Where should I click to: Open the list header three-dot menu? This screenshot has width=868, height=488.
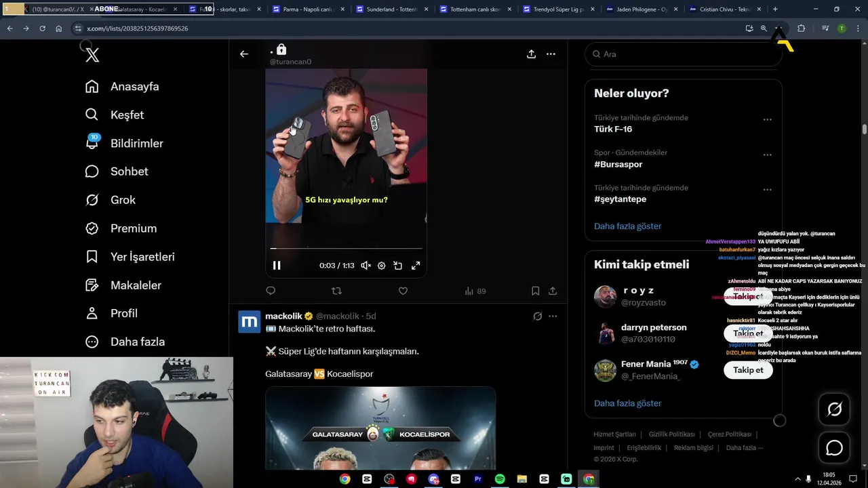551,54
